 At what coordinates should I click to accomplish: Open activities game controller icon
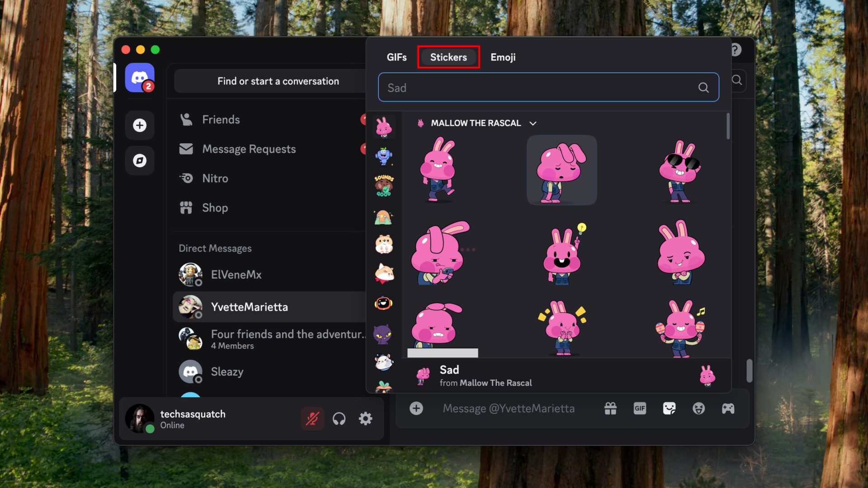click(x=728, y=408)
